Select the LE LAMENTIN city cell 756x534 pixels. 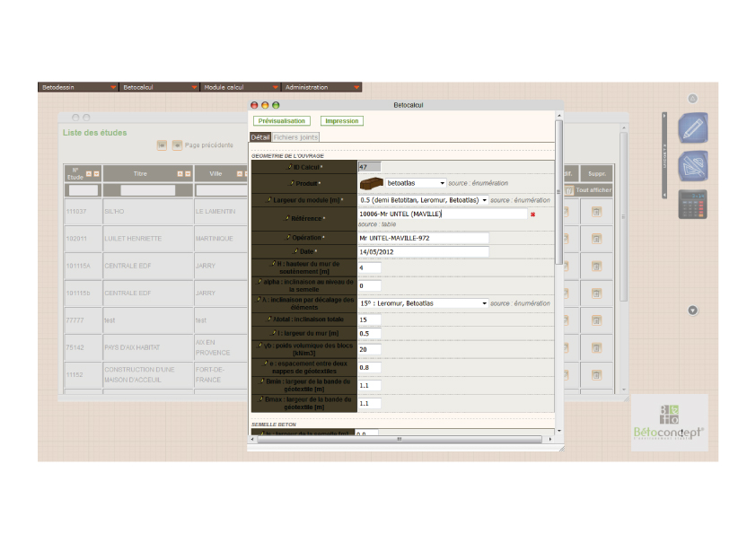221,212
